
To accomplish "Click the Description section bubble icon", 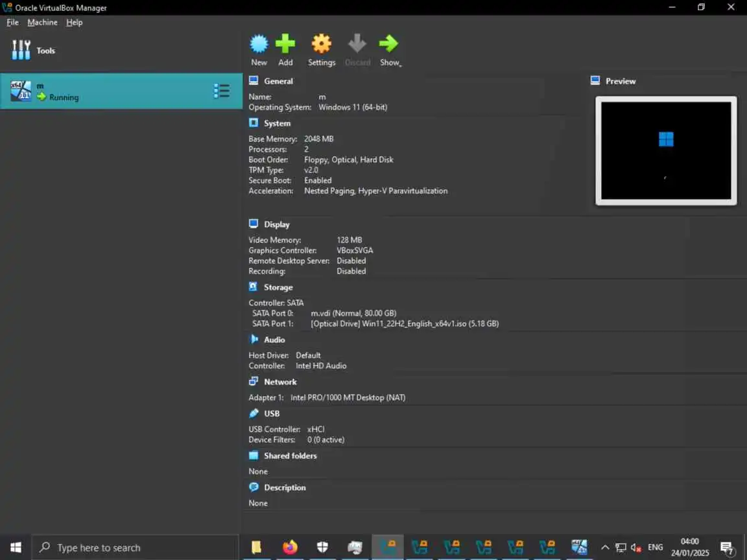I will (x=254, y=487).
